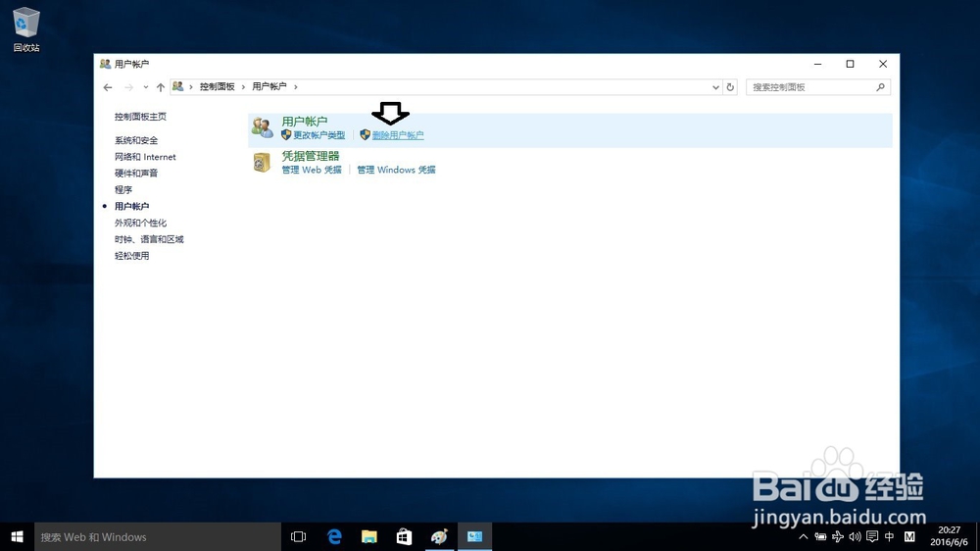Launch Microsoft Edge from taskbar
The height and width of the screenshot is (551, 980).
point(334,536)
